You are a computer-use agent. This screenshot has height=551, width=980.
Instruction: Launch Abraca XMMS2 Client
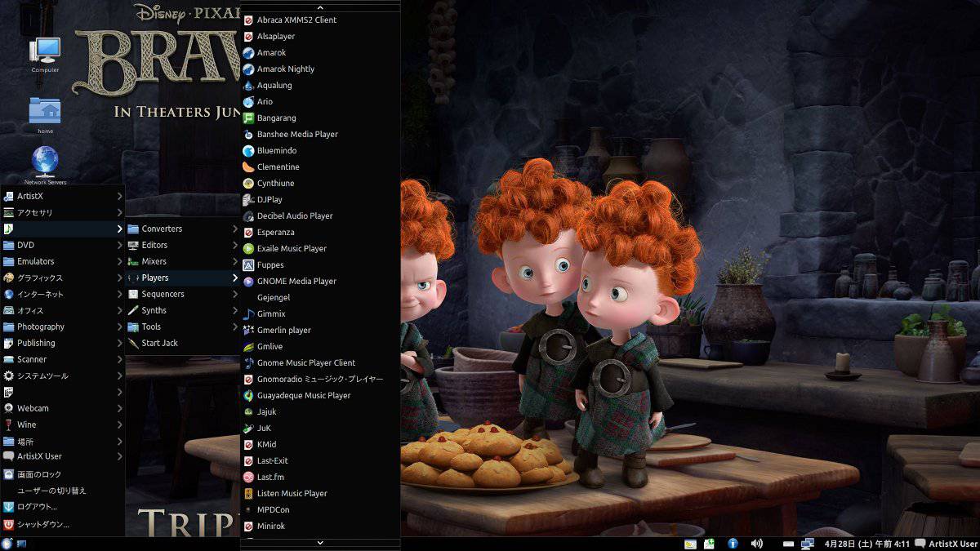point(320,20)
